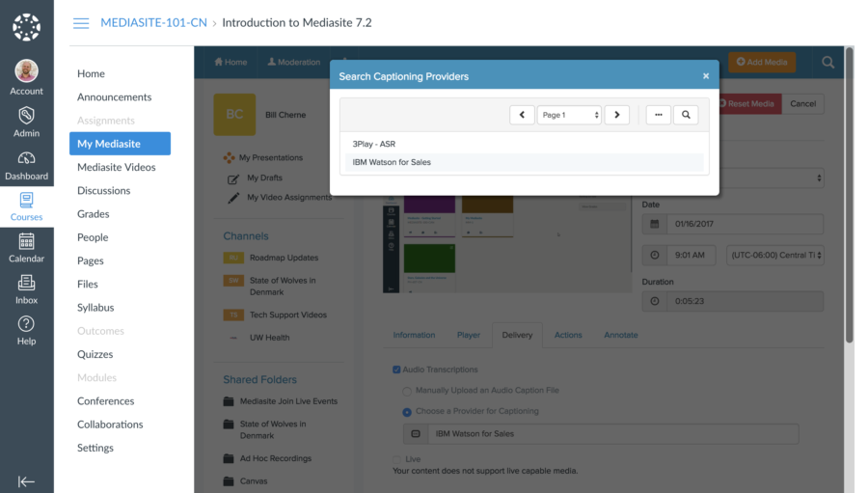Click the My Video Assignments pencil icon

tap(233, 198)
